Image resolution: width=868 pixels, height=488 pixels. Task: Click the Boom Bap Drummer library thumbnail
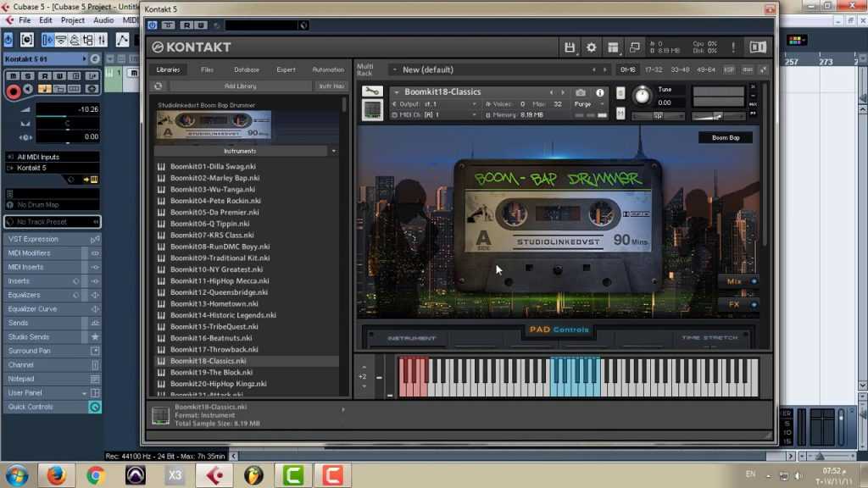(214, 125)
